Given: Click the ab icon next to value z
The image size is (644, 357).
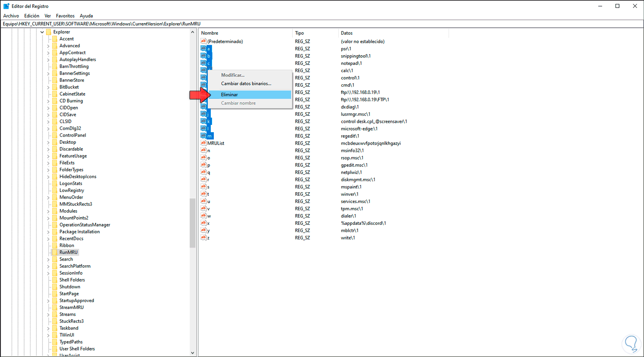Looking at the screenshot, I should (x=204, y=237).
